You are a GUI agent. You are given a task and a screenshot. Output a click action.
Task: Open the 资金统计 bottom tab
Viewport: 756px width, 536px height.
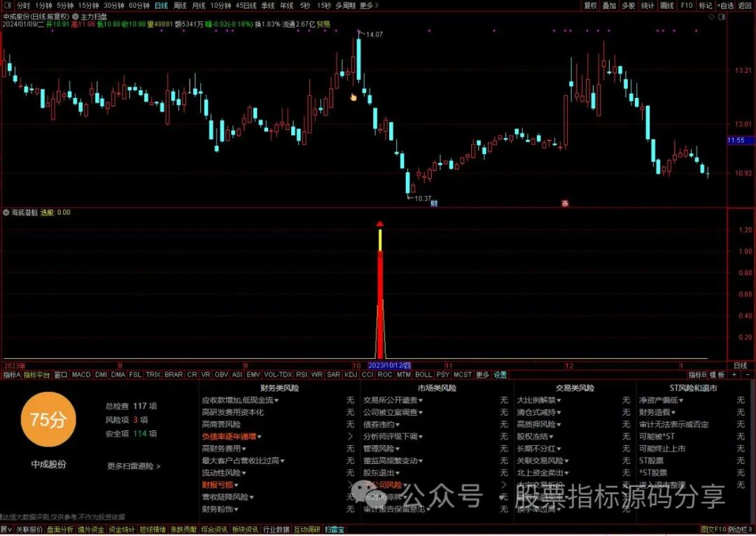[x=122, y=529]
